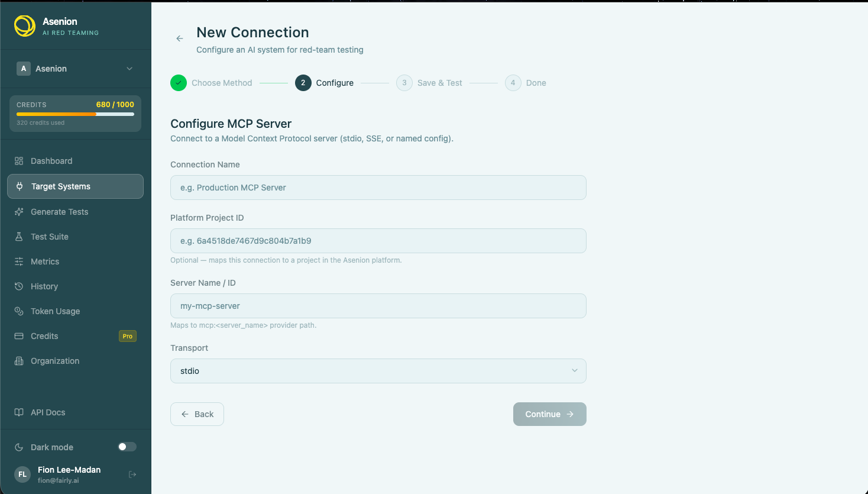868x494 pixels.
Task: Click the Target Systems plug icon
Action: [x=20, y=186]
